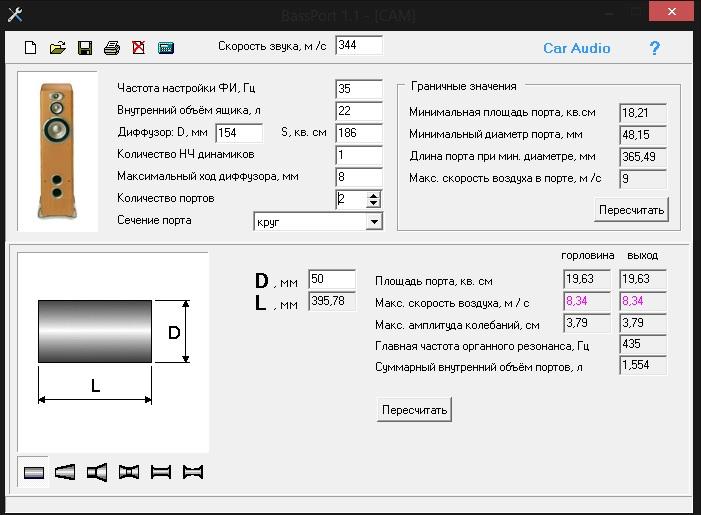Viewport: 701px width, 515px height.
Task: Select the straight cylinder port shape
Action: click(x=35, y=471)
